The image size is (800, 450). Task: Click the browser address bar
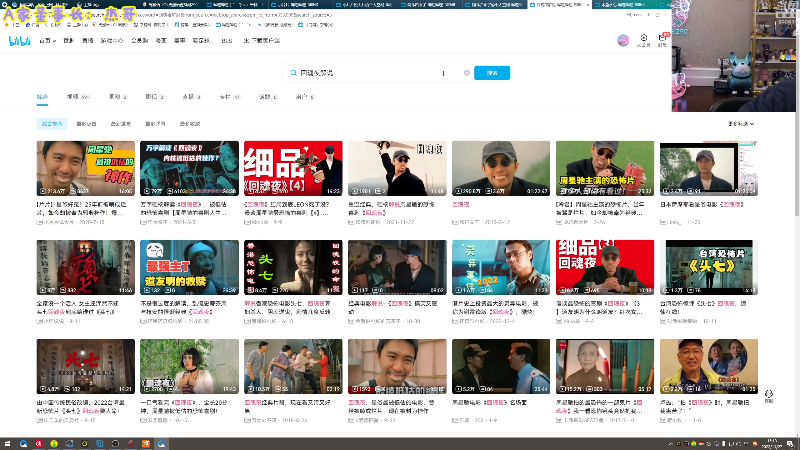(327, 15)
